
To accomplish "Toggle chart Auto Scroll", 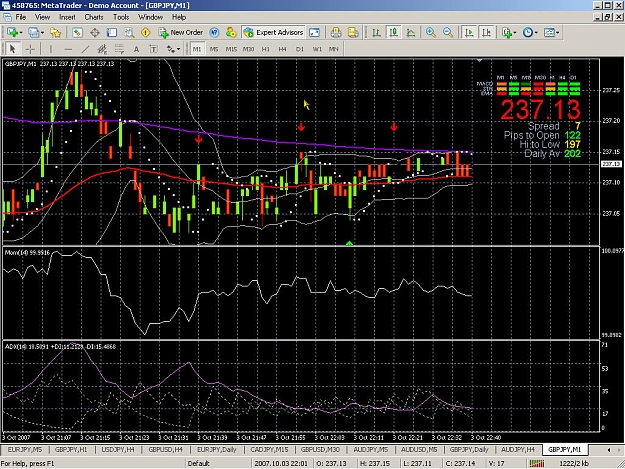I will [x=469, y=32].
